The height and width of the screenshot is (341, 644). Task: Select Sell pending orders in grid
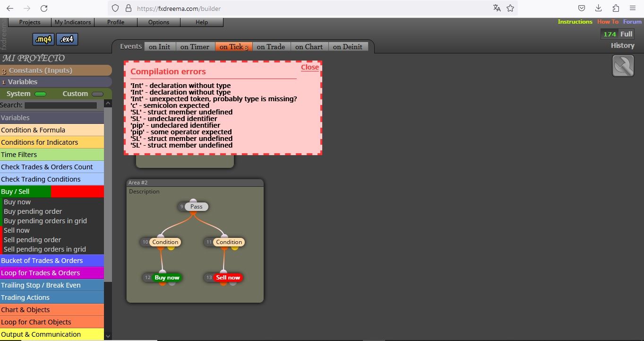pos(45,249)
